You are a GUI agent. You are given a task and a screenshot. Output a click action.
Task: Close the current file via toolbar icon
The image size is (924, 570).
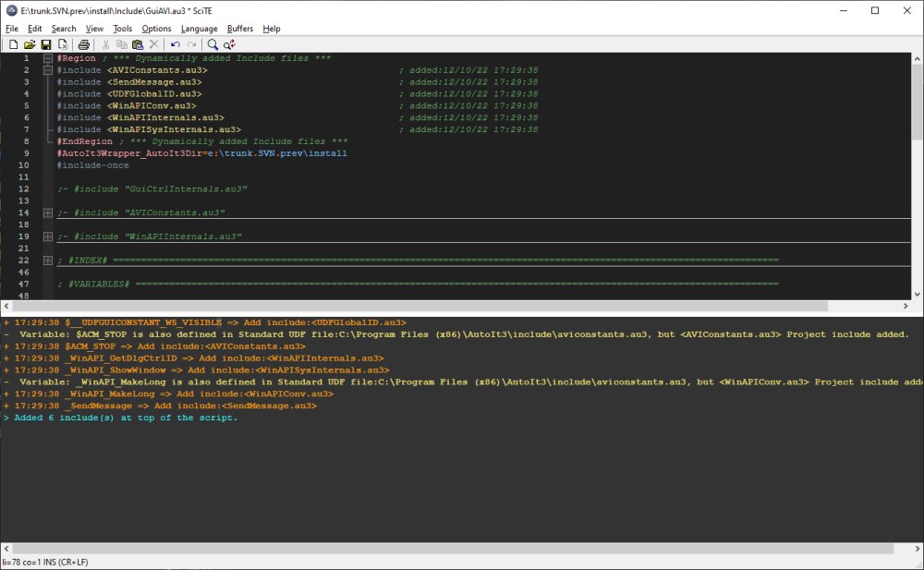[x=63, y=44]
